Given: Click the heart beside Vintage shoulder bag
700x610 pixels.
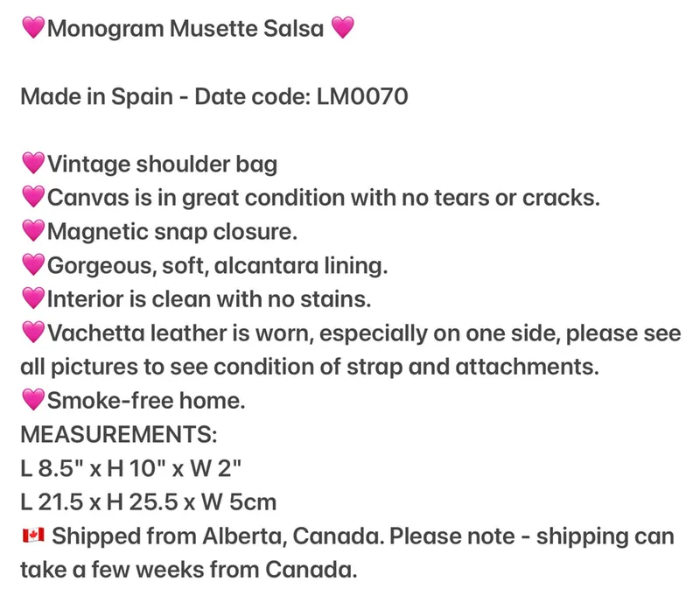Looking at the screenshot, I should coord(33,163).
